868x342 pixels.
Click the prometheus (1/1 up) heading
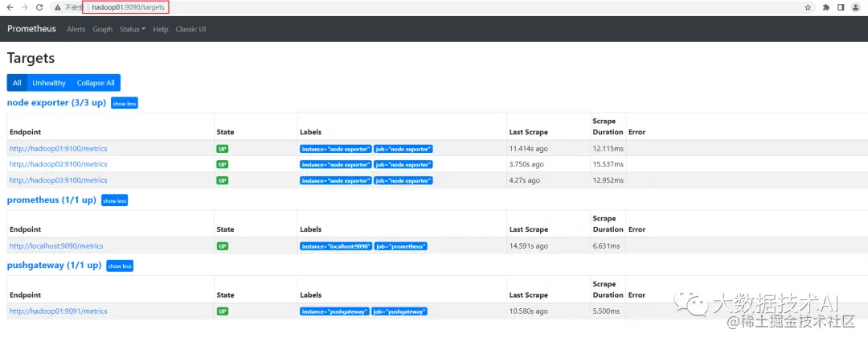pyautogui.click(x=51, y=200)
